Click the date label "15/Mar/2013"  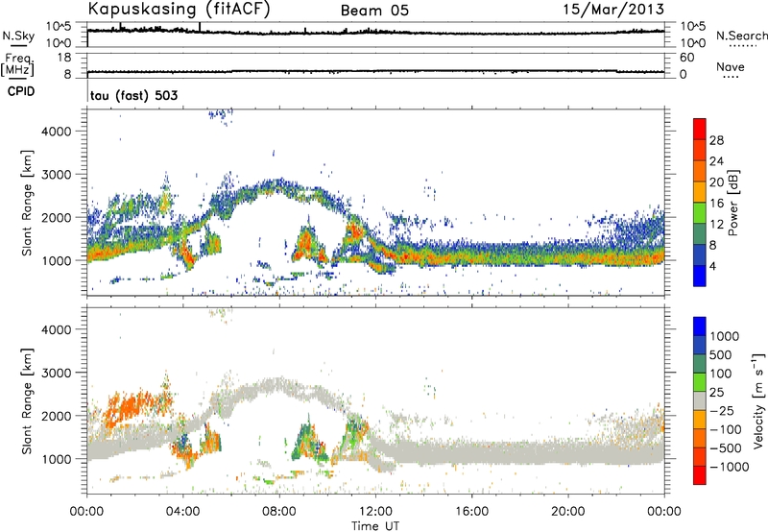point(613,10)
